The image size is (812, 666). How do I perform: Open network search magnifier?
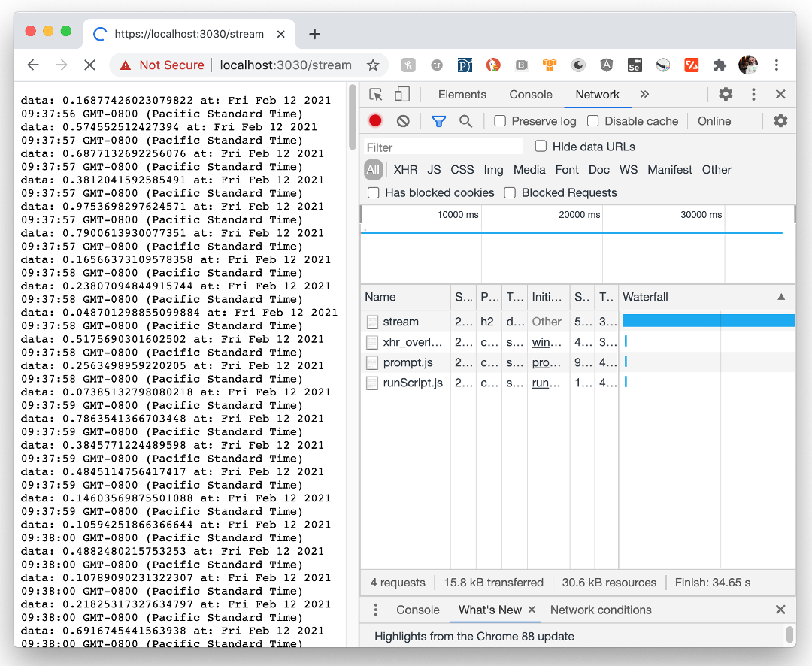point(465,121)
